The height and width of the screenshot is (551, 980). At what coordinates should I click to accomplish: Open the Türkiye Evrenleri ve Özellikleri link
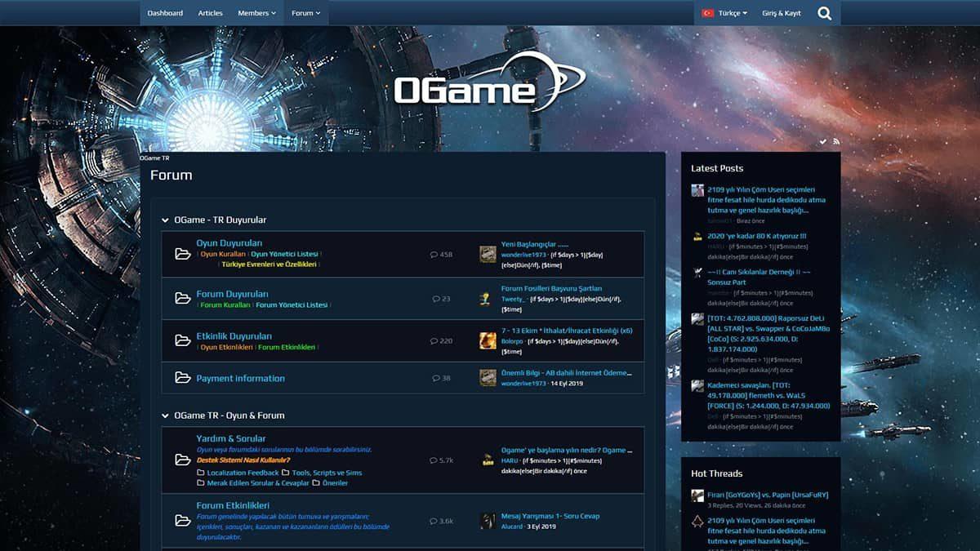tap(269, 264)
